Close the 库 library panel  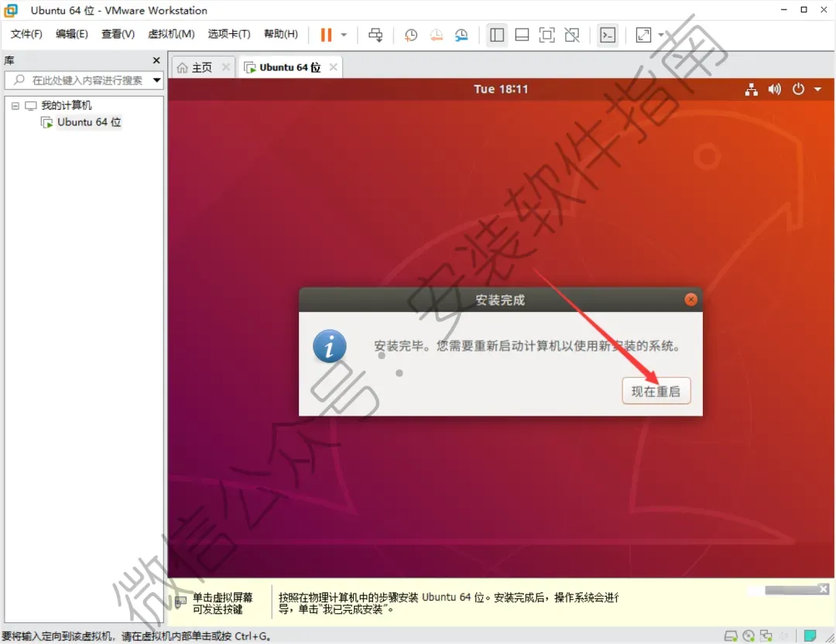coord(156,60)
